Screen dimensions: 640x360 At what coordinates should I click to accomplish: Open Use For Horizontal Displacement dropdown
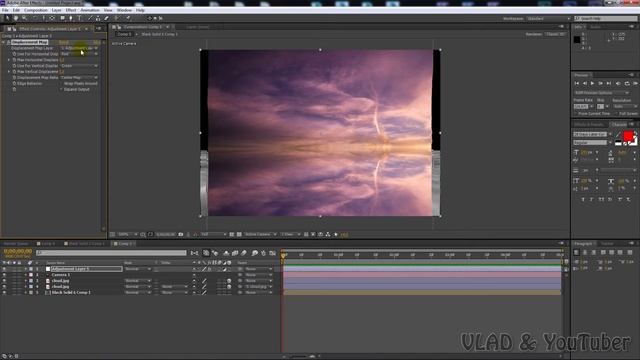[80, 54]
